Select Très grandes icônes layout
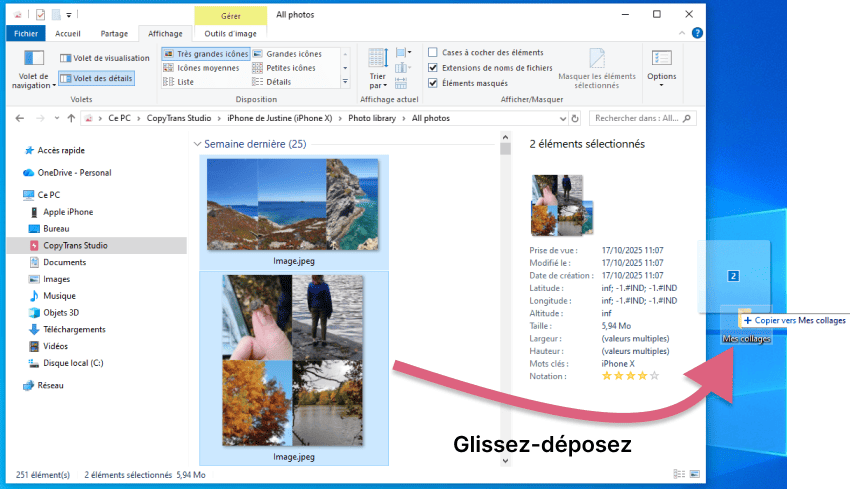This screenshot has width=850, height=490. 206,54
